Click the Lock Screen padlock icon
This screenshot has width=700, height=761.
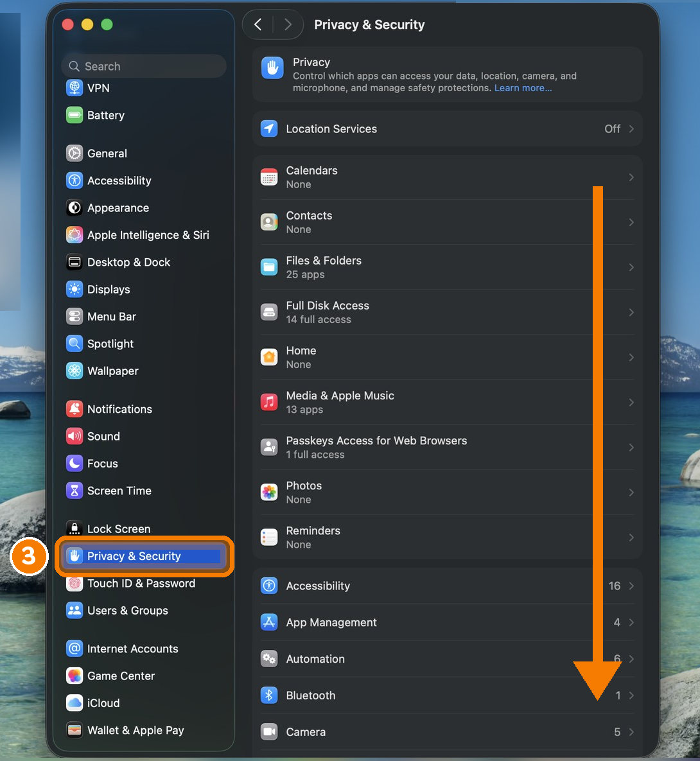pos(74,528)
